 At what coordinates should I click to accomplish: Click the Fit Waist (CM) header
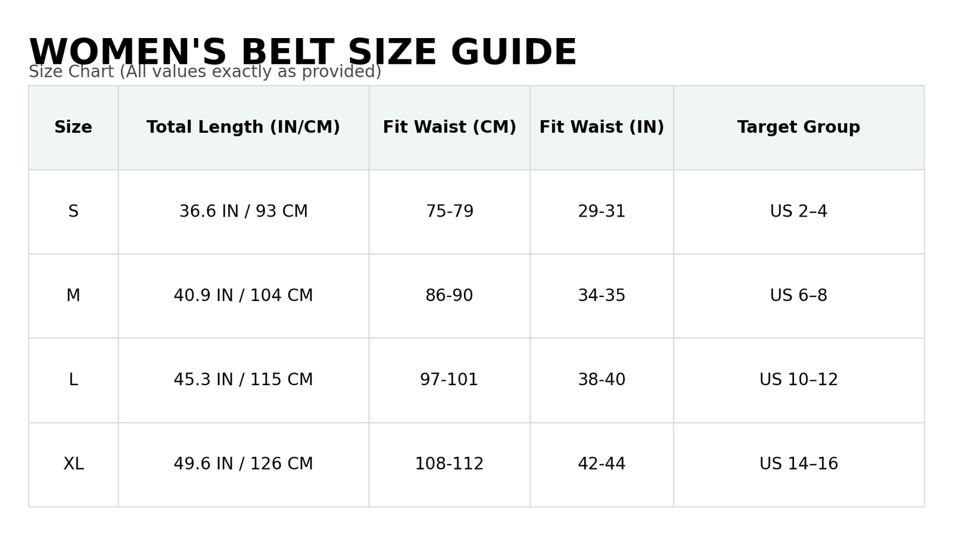449,127
